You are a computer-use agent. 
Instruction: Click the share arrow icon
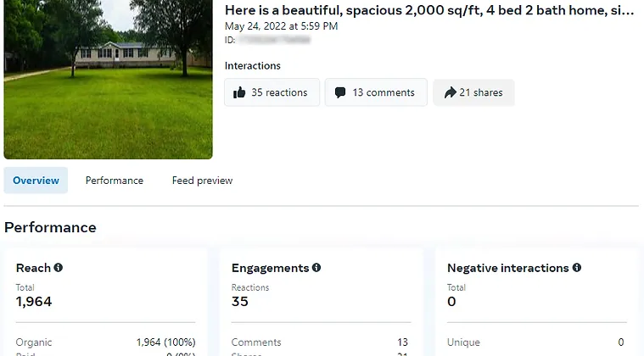point(450,92)
